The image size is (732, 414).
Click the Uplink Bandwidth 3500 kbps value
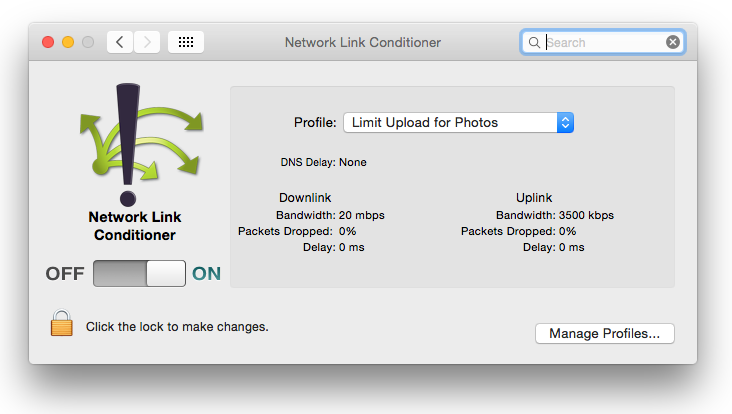pyautogui.click(x=586, y=215)
